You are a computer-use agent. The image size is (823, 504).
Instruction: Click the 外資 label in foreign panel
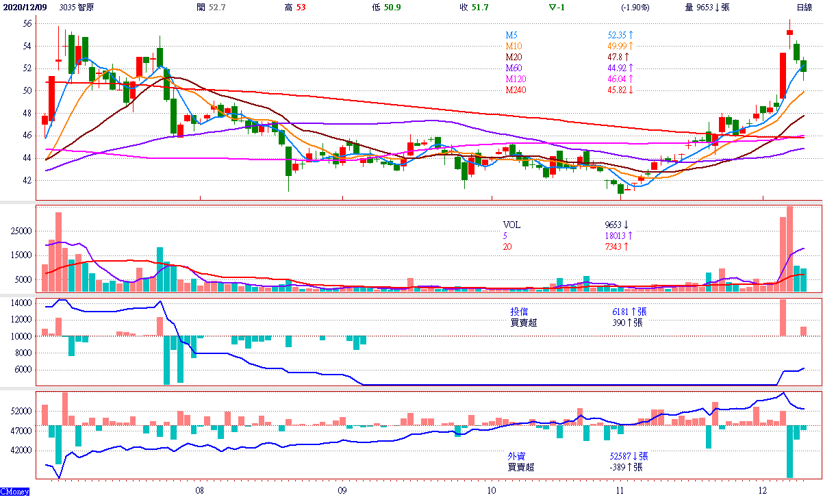(x=518, y=455)
